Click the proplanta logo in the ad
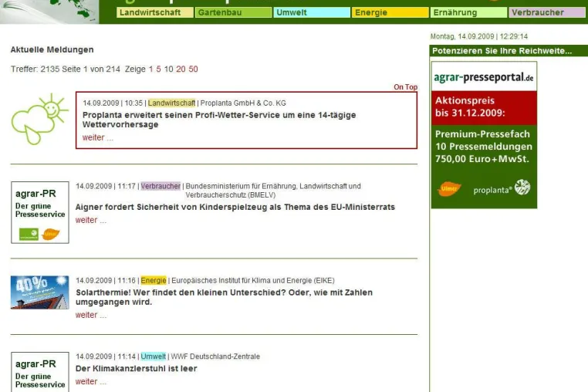The image size is (588, 392). pyautogui.click(x=502, y=188)
